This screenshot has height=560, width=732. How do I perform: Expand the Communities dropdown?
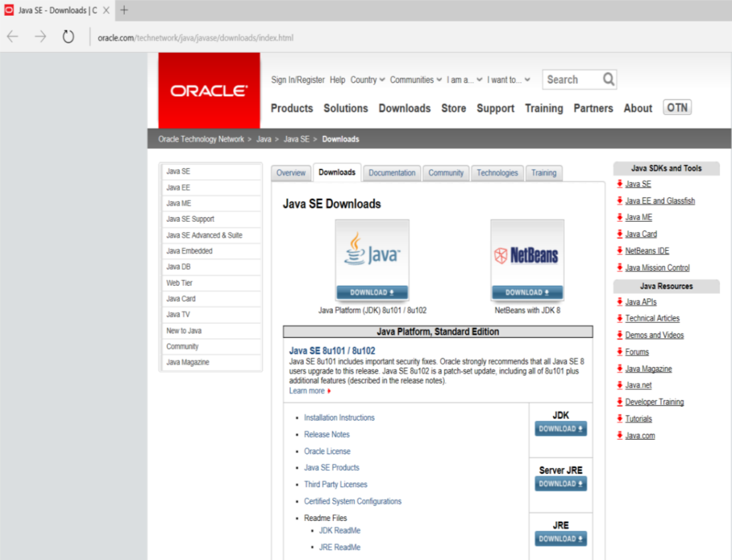pos(416,80)
